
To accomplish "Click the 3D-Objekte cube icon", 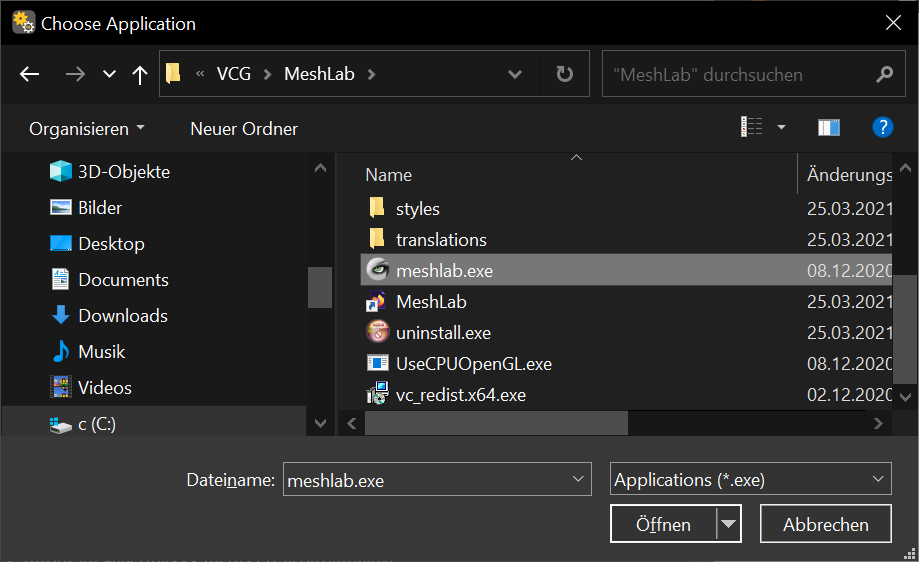I will (61, 171).
